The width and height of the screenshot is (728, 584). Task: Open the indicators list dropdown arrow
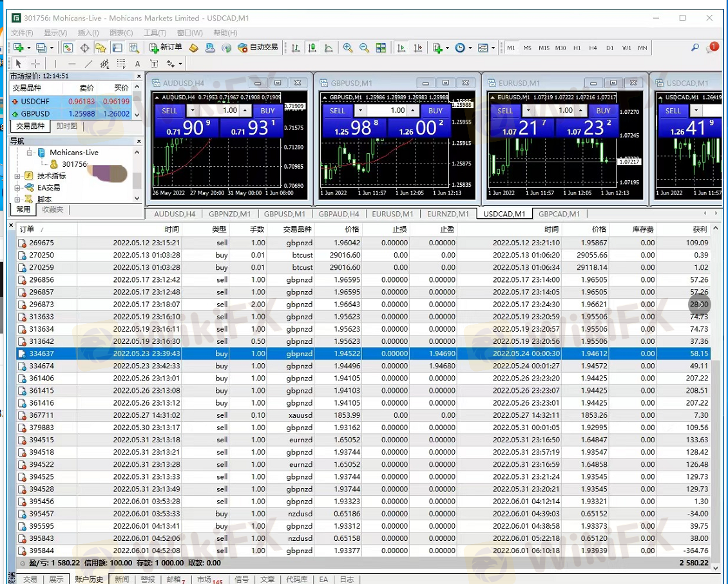click(447, 48)
